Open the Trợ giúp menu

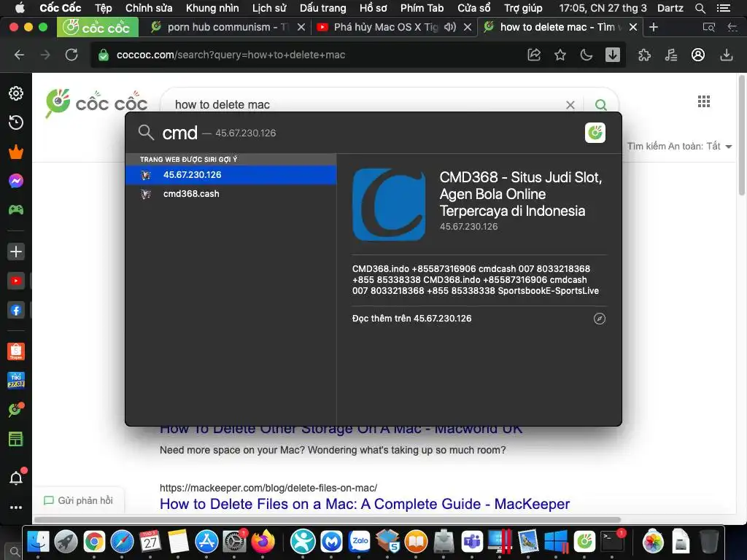(x=523, y=7)
